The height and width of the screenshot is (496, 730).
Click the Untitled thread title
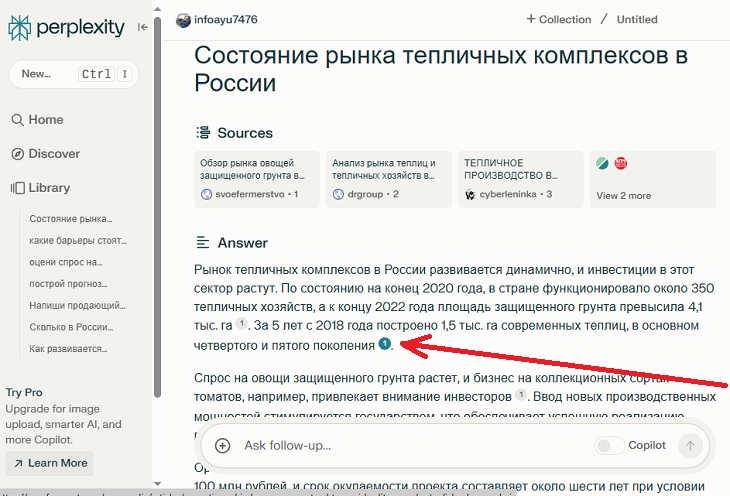[637, 20]
